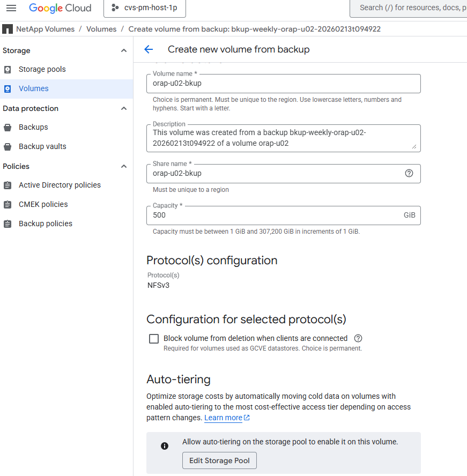This screenshot has width=467, height=476.
Task: Collapse the Data protection section
Action: [x=123, y=108]
